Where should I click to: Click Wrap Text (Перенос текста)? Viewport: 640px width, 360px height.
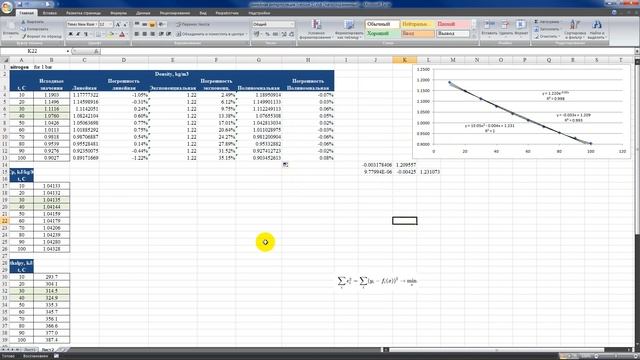coord(193,24)
